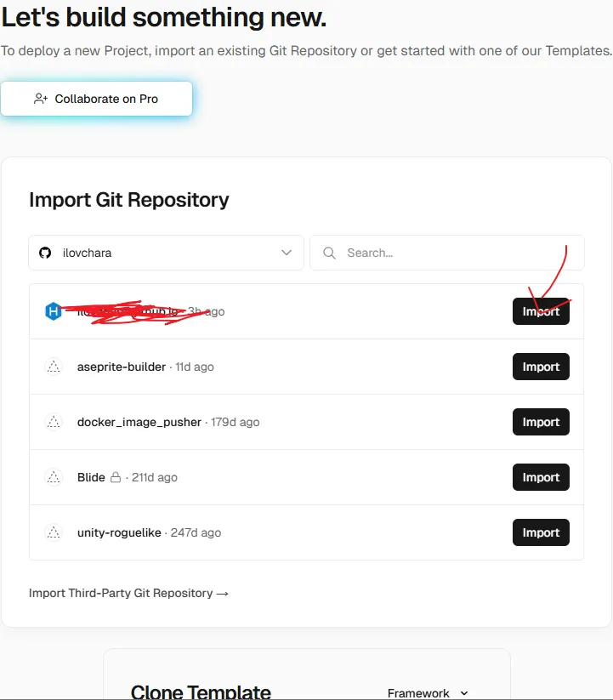Open Import Third-Party Git Repository link
The height and width of the screenshot is (700, 613).
click(x=128, y=593)
